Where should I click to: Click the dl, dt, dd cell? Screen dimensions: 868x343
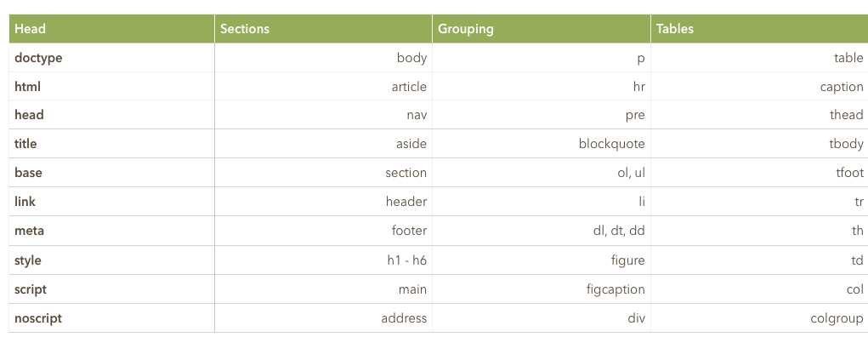pos(542,231)
